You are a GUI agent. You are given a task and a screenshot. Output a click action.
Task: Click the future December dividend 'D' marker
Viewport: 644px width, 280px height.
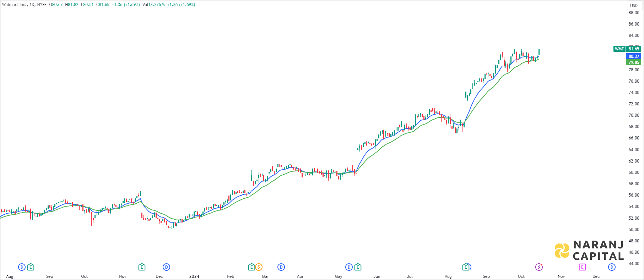tap(612, 267)
